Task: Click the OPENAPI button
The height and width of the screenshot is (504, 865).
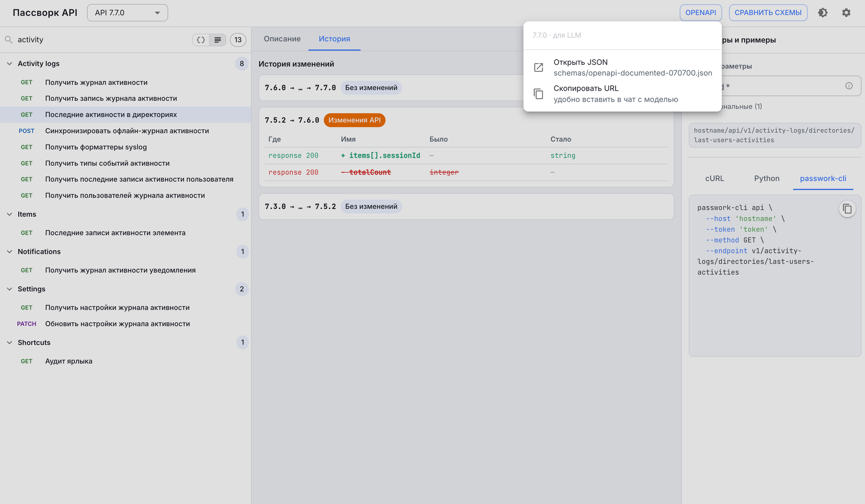Action: [x=701, y=13]
